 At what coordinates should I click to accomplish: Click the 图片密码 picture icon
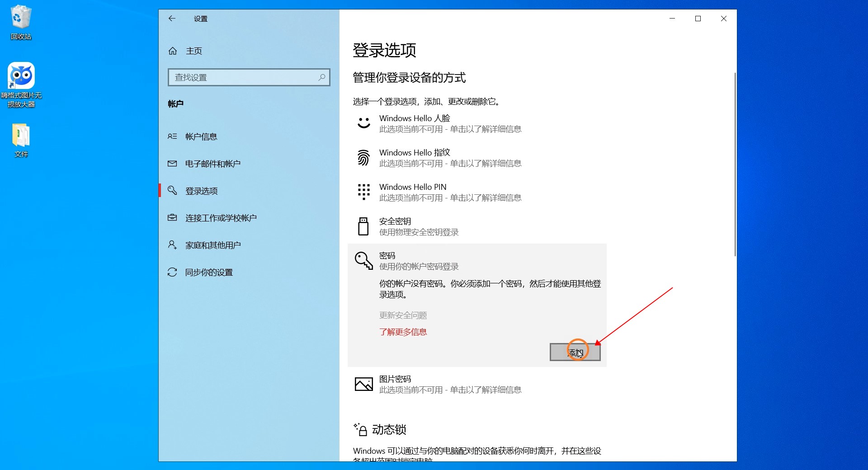[x=364, y=384]
